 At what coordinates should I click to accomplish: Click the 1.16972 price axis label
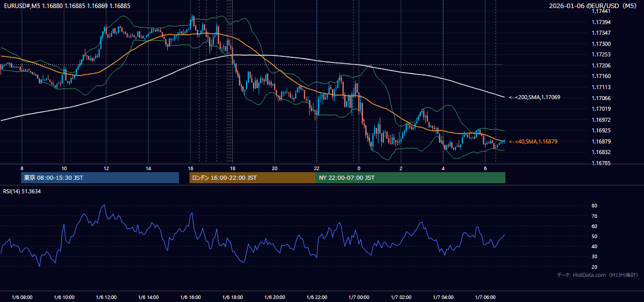tap(601, 120)
